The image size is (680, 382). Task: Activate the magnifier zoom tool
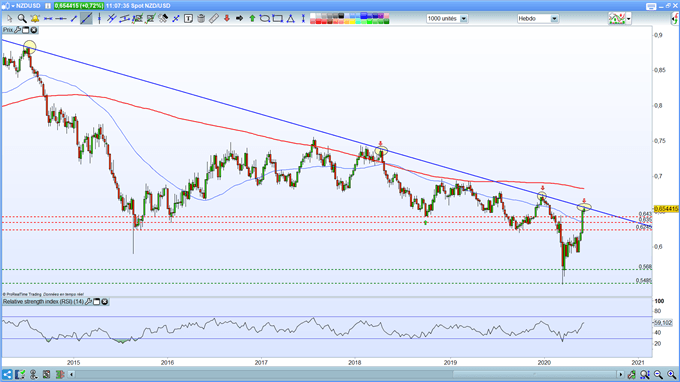tap(22, 19)
